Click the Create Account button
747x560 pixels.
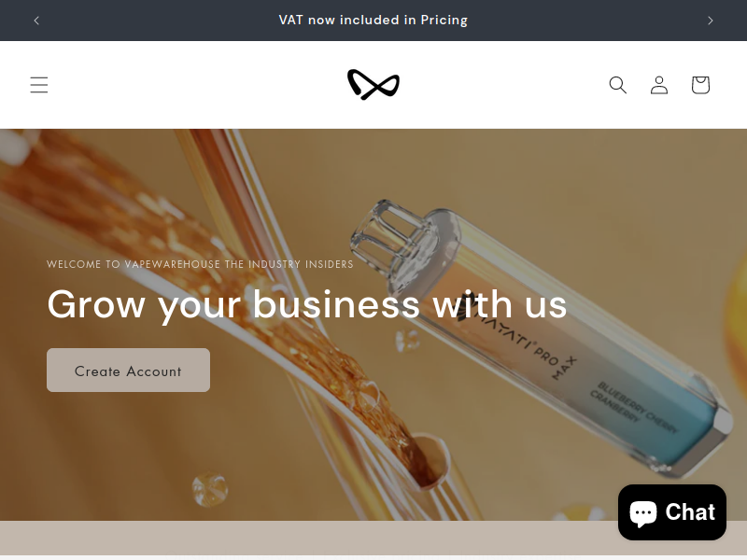128,370
